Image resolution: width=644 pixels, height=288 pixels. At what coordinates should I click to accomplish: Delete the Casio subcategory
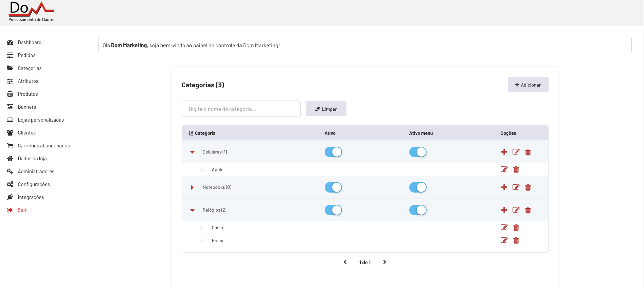(516, 228)
